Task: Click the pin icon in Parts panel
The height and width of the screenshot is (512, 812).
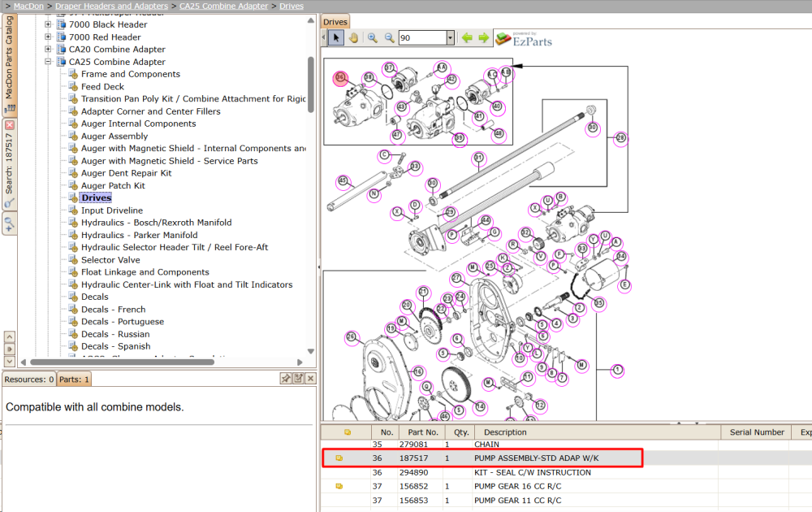Action: click(285, 378)
